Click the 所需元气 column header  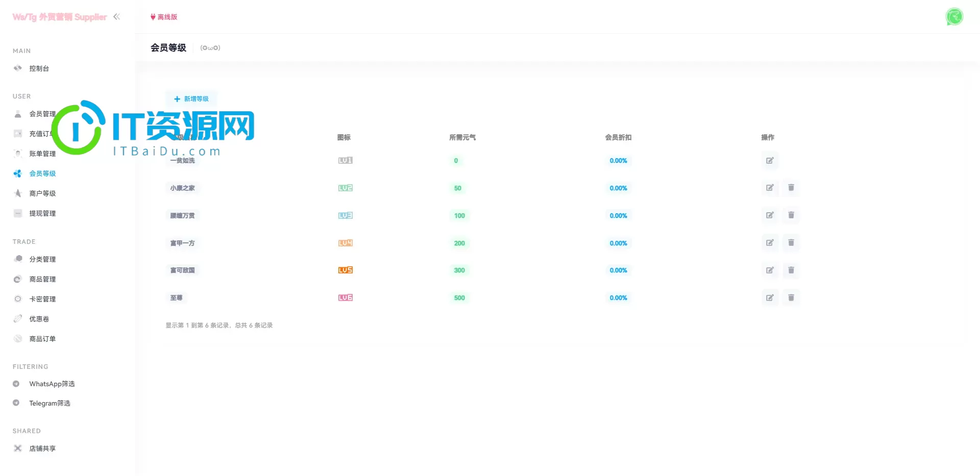pyautogui.click(x=462, y=137)
